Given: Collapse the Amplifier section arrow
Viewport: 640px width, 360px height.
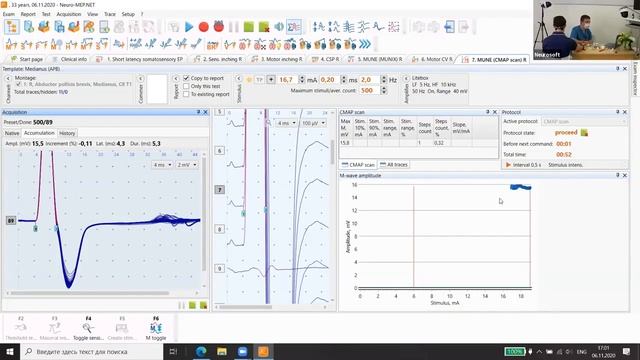Looking at the screenshot, I should (x=407, y=78).
